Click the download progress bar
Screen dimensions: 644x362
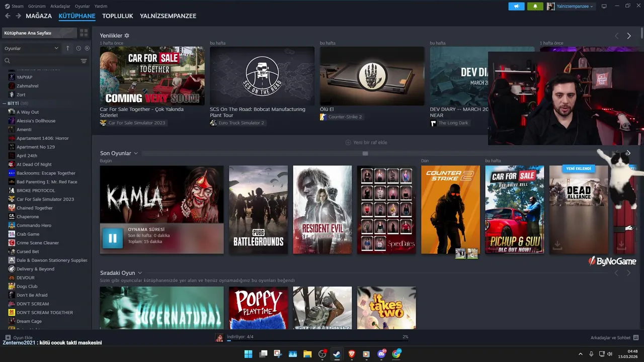[317, 340]
